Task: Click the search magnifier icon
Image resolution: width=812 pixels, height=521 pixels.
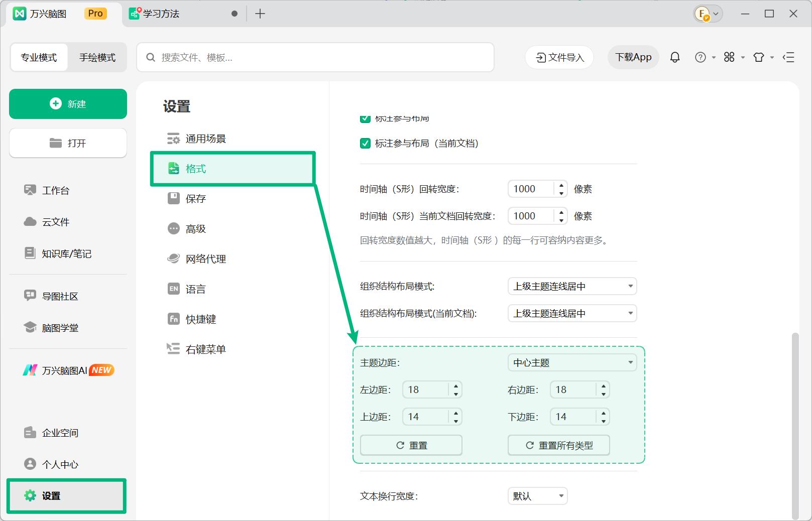Action: 151,57
